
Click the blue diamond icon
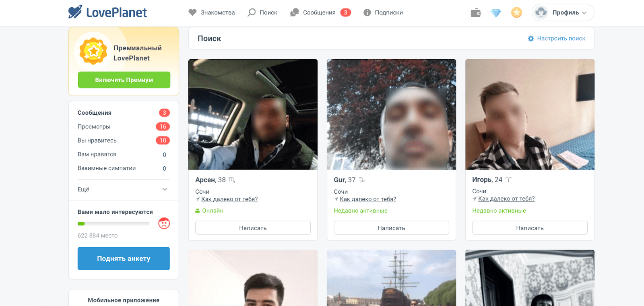pos(496,13)
